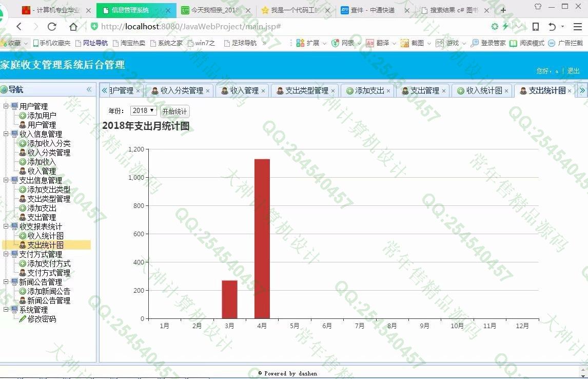Close the 支出统计图 tab
The height and width of the screenshot is (379, 588).
click(570, 91)
